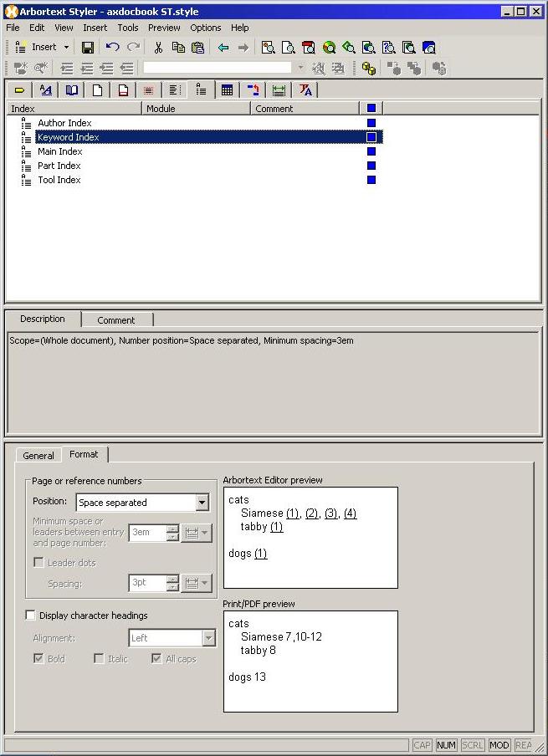Open the Generated Contents tab (red lines icon)
Screen dimensions: 548x756
pos(149,90)
